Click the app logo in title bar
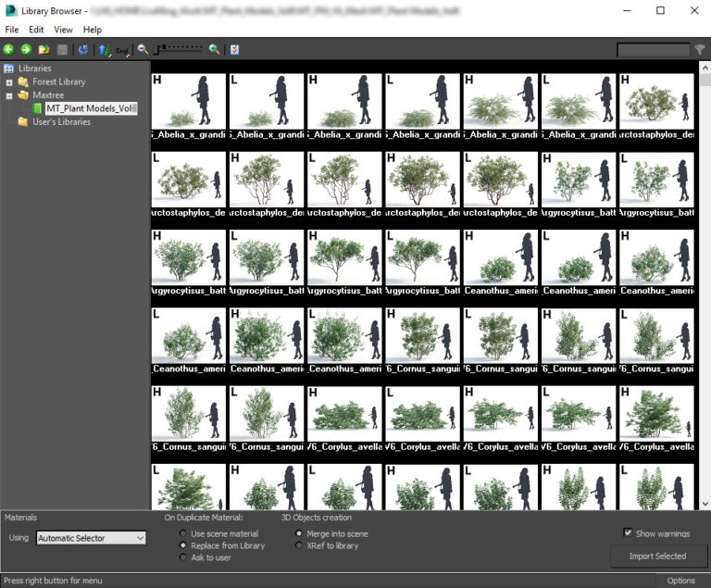The width and height of the screenshot is (711, 588). point(11,10)
